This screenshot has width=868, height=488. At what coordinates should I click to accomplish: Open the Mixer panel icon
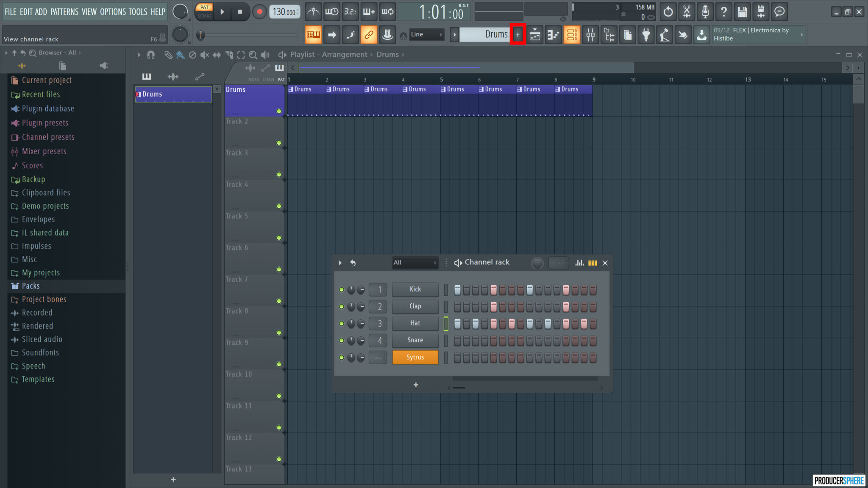590,34
